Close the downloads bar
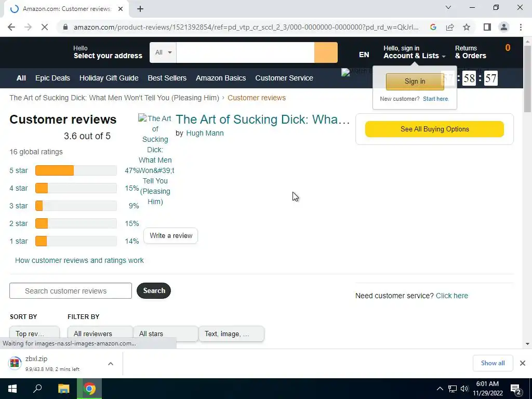The image size is (532, 399). pos(523,363)
